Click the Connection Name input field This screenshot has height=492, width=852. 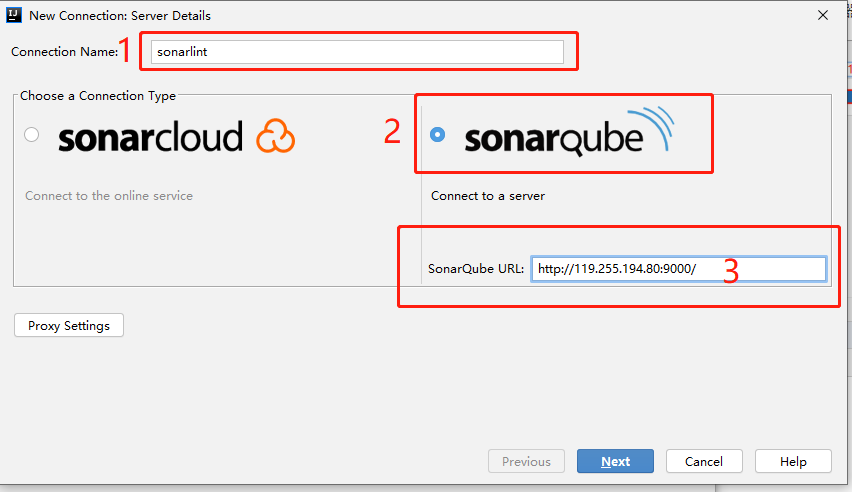pyautogui.click(x=357, y=52)
